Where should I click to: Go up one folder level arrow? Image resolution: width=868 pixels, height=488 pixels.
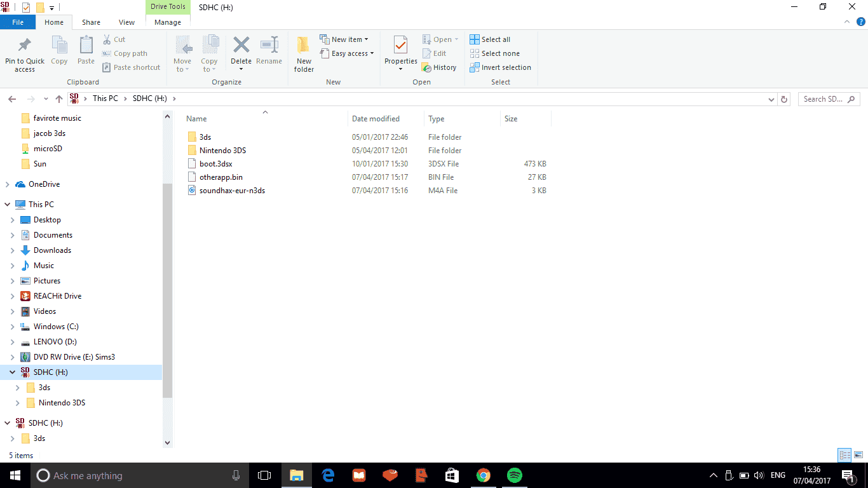coord(59,99)
